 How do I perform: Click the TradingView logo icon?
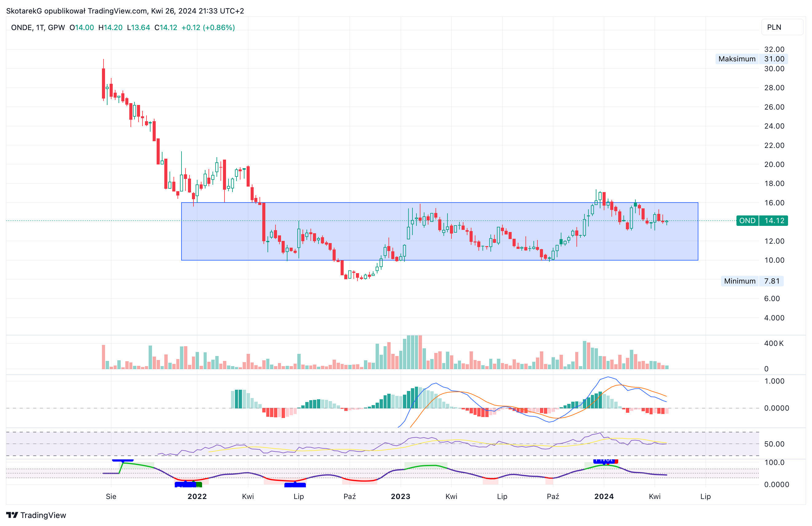(12, 515)
